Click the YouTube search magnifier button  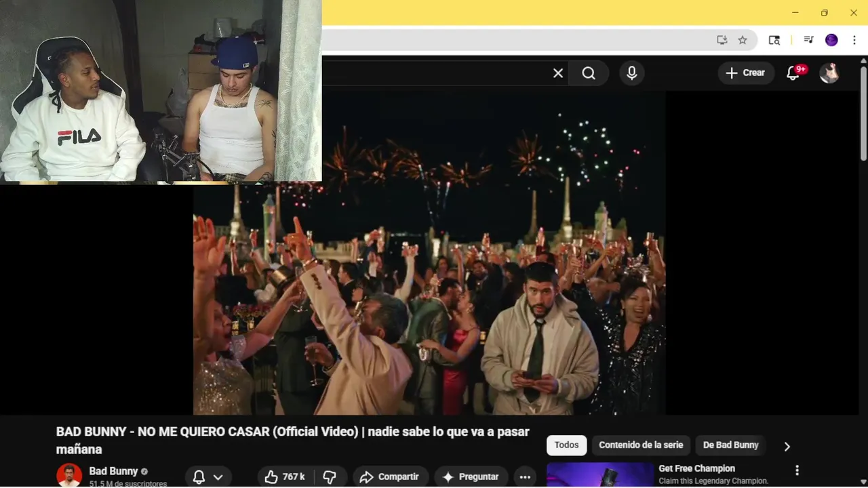click(x=589, y=73)
